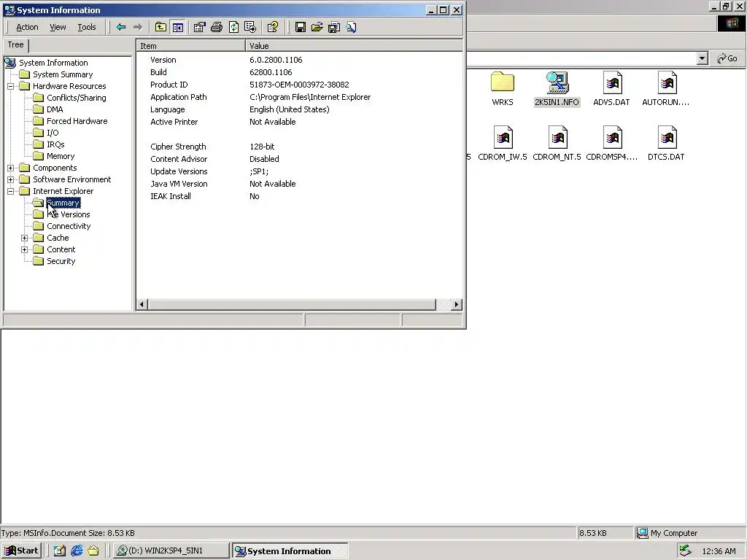Click the Outlook Express Quick Launch icon

(93, 551)
